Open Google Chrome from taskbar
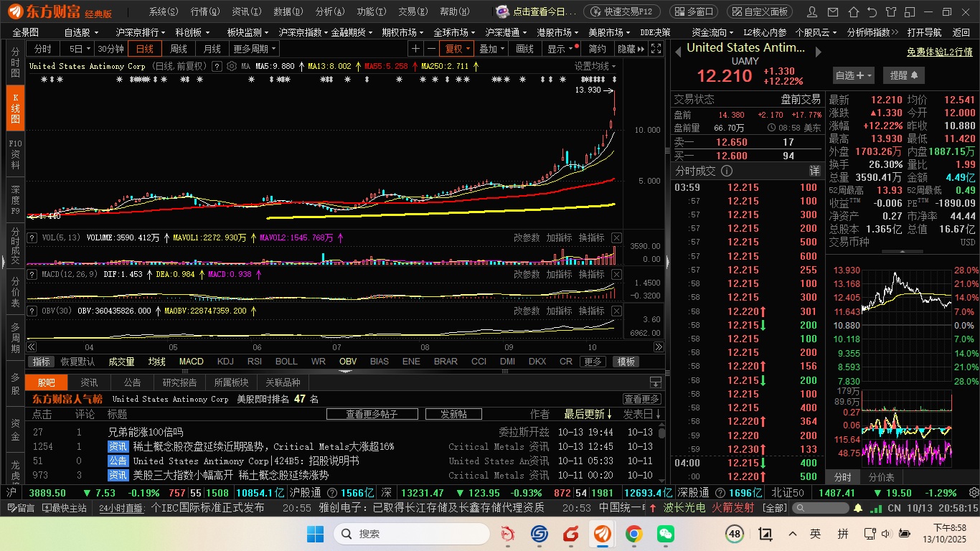 pos(633,534)
